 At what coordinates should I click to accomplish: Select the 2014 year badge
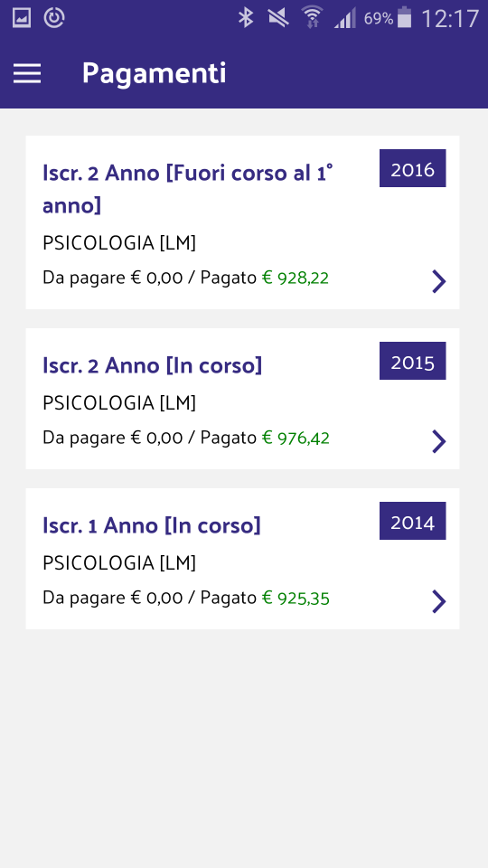click(413, 521)
